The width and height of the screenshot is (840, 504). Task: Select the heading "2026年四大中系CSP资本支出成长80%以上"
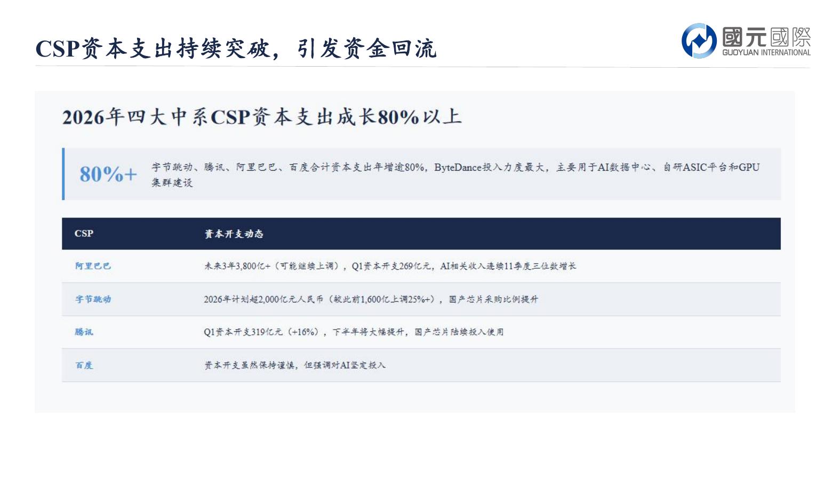tap(262, 117)
